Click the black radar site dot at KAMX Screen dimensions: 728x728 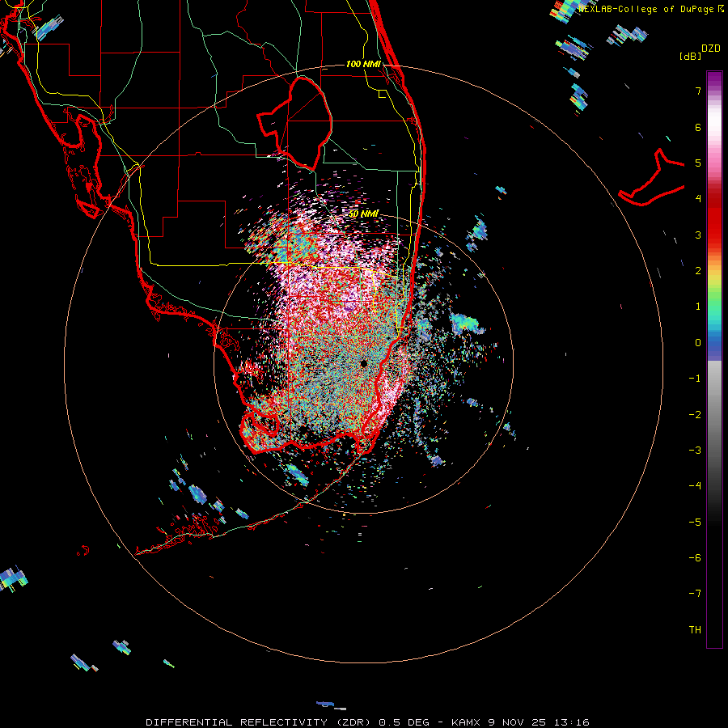click(x=363, y=363)
